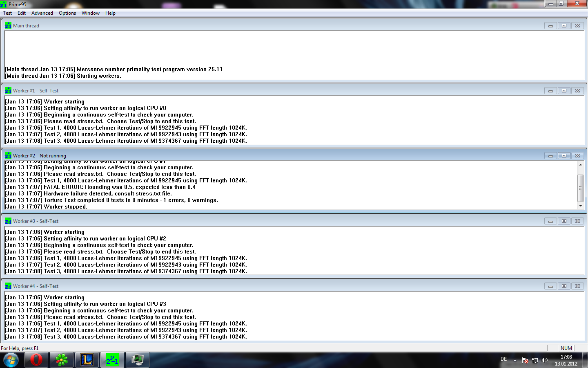Image resolution: width=588 pixels, height=368 pixels.
Task: Close the Worker #2 window
Action: coord(577,155)
